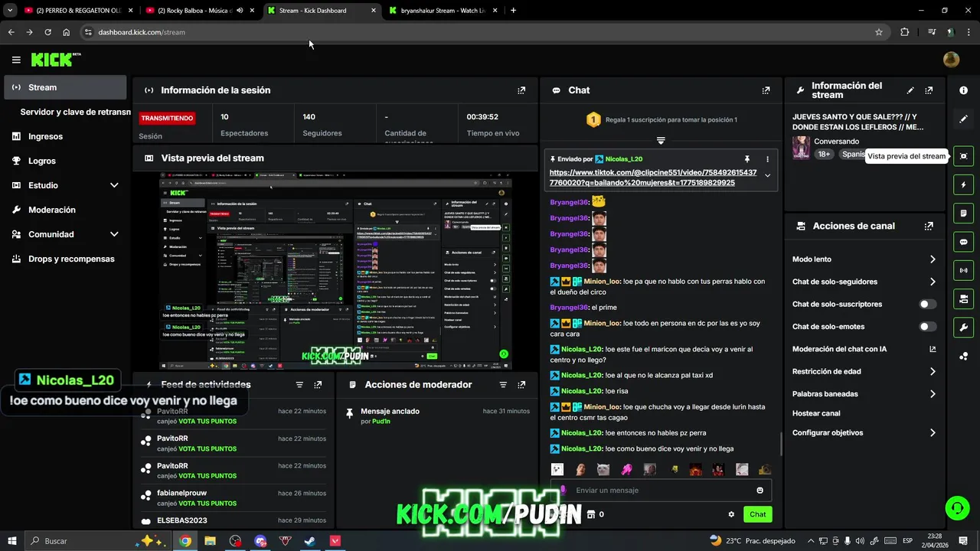The width and height of the screenshot is (980, 551).
Task: Open pinned message three-dot options
Action: coord(767,159)
